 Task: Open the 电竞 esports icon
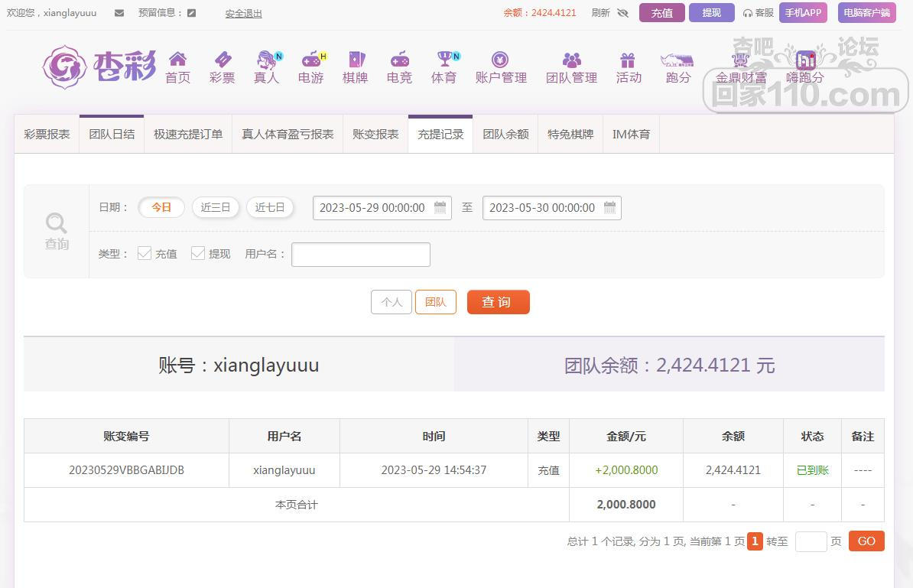point(399,59)
